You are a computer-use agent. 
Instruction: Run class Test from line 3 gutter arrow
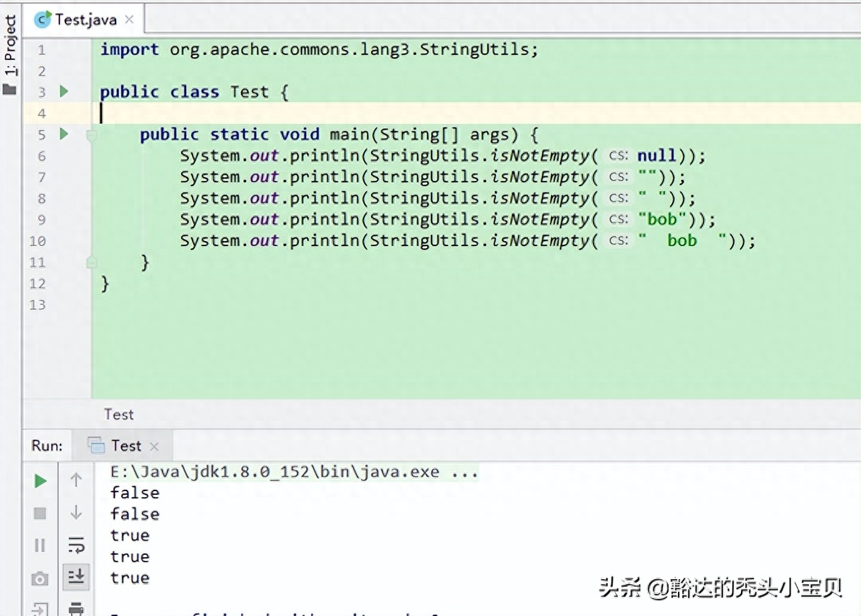[64, 92]
